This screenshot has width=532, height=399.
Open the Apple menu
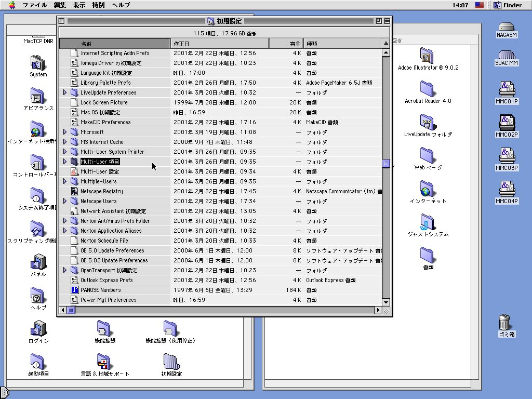[x=11, y=5]
